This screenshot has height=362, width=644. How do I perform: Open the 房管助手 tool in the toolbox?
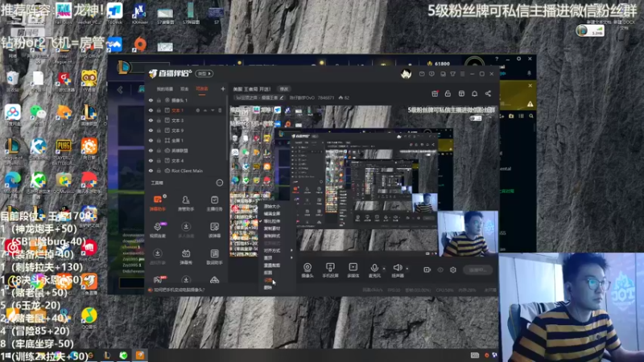click(186, 203)
